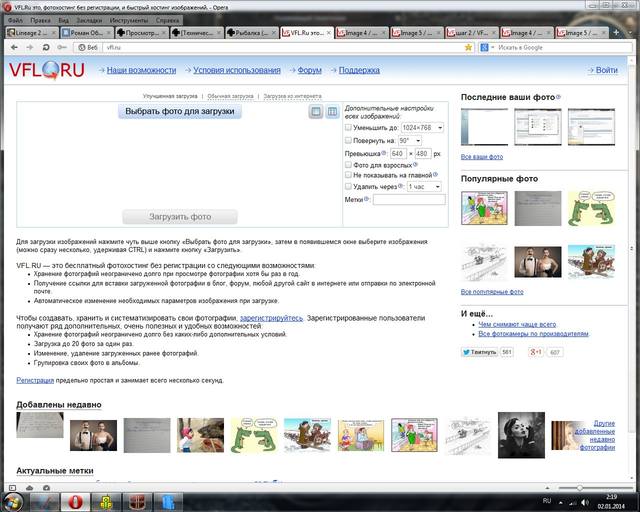Image resolution: width=640 pixels, height=512 pixels.
Task: Click help icon beside Не показывать на главной
Action: 436,174
